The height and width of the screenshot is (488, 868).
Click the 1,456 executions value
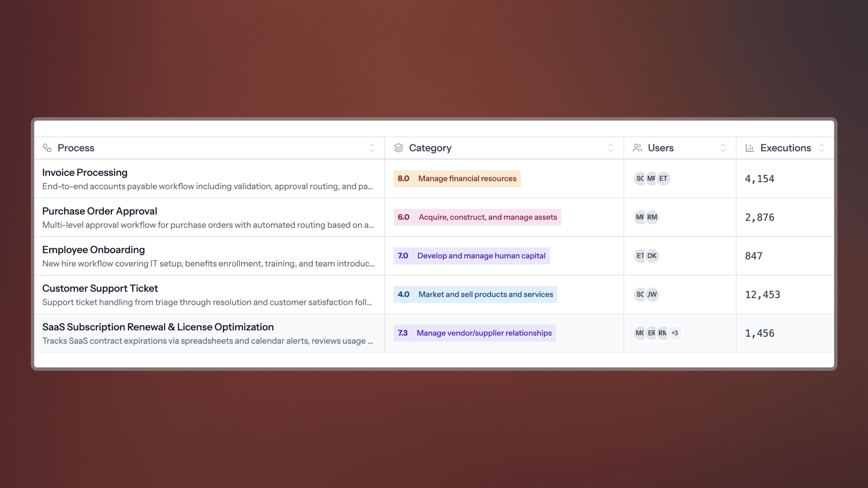point(759,334)
